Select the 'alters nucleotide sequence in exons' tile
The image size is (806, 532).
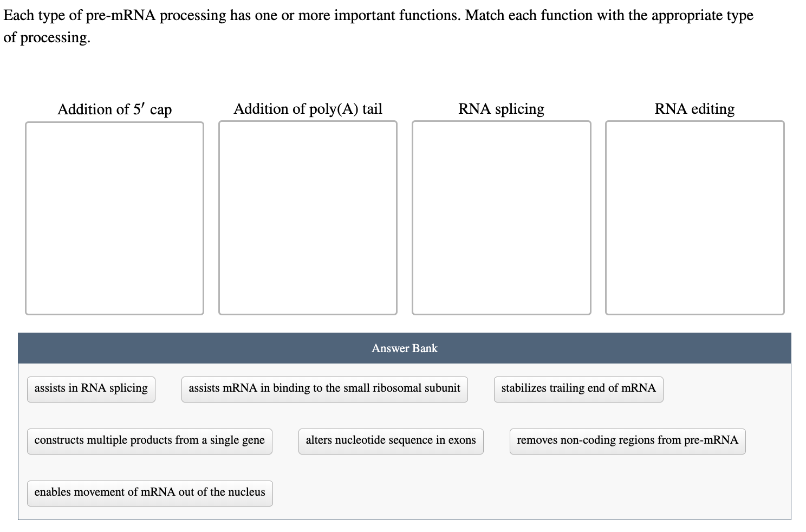(391, 440)
